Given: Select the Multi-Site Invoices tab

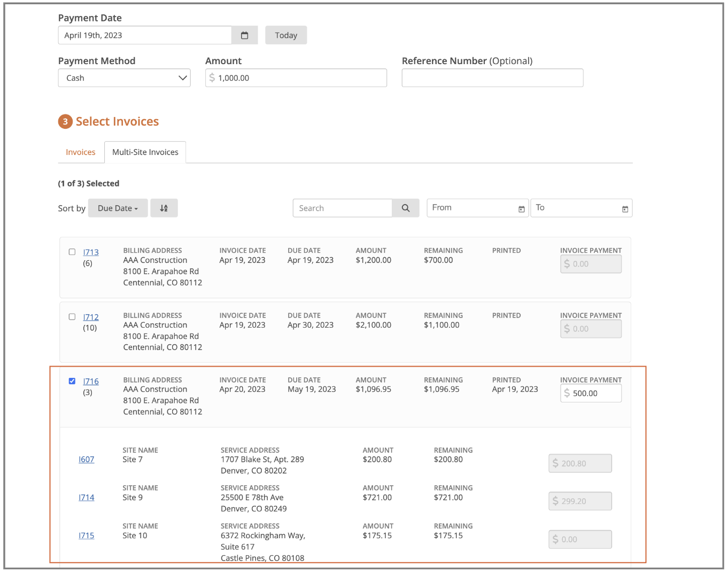Looking at the screenshot, I should pos(145,152).
